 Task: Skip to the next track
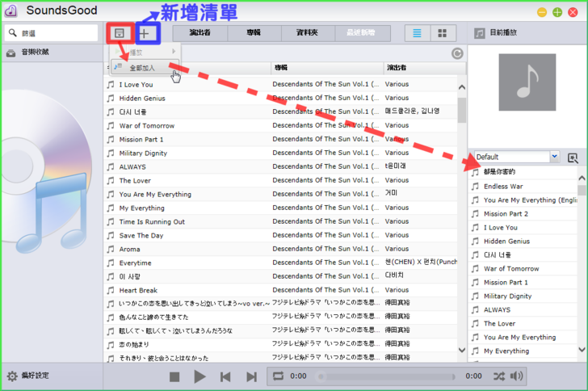click(x=251, y=376)
